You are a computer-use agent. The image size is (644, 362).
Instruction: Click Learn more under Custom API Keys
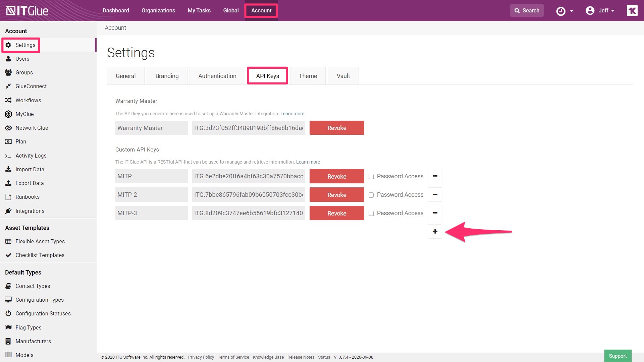(308, 162)
